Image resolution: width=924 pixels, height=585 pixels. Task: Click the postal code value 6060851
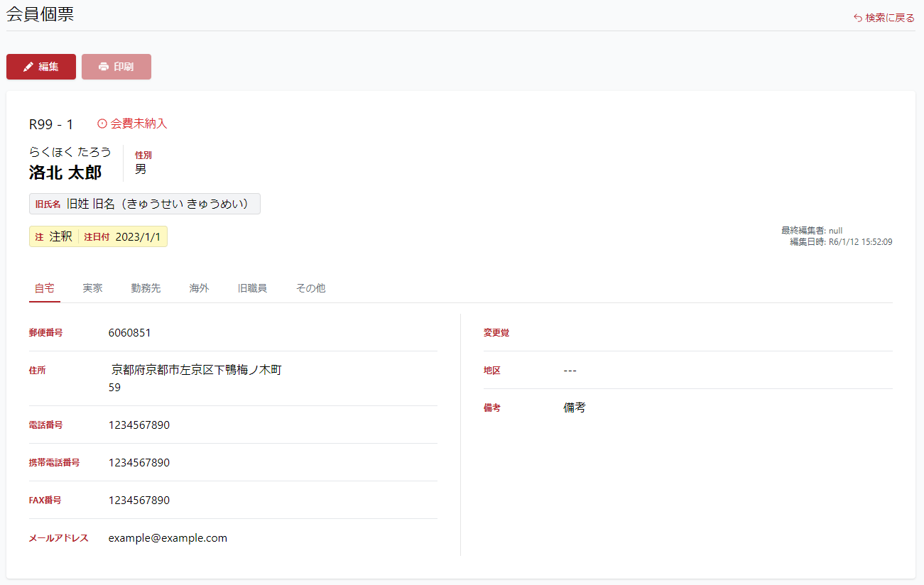129,333
